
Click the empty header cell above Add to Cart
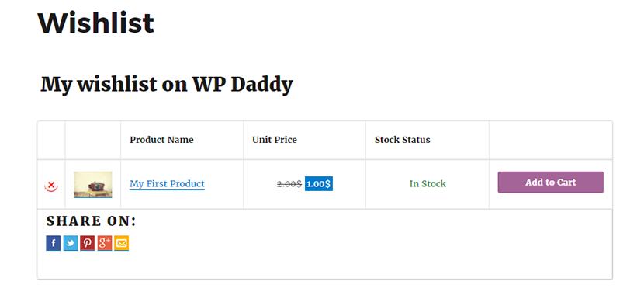coord(550,140)
